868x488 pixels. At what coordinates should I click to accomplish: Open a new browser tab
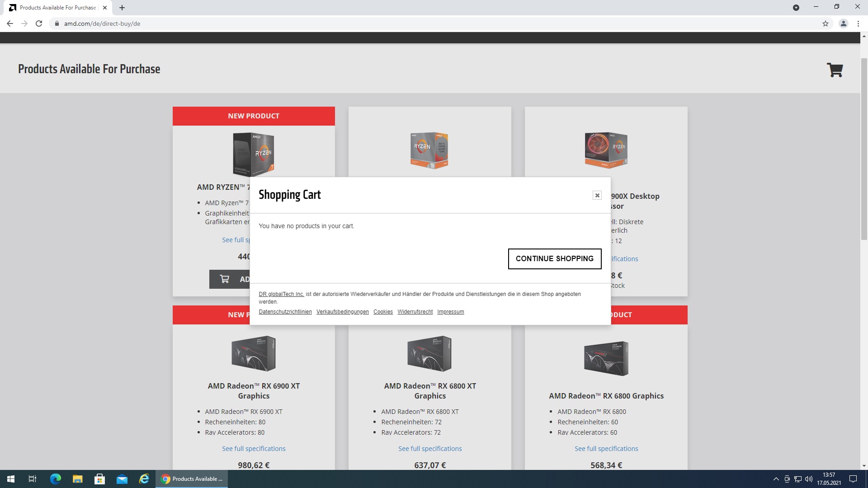[122, 8]
